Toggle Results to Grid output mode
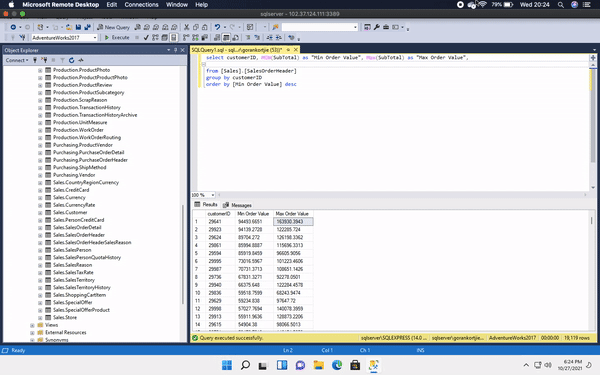 pyautogui.click(x=226, y=38)
